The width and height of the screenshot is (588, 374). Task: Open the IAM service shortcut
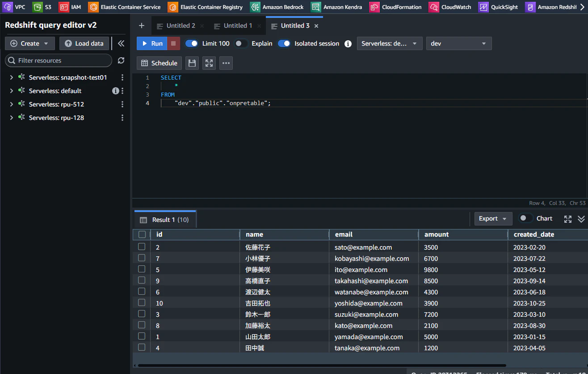click(x=70, y=7)
